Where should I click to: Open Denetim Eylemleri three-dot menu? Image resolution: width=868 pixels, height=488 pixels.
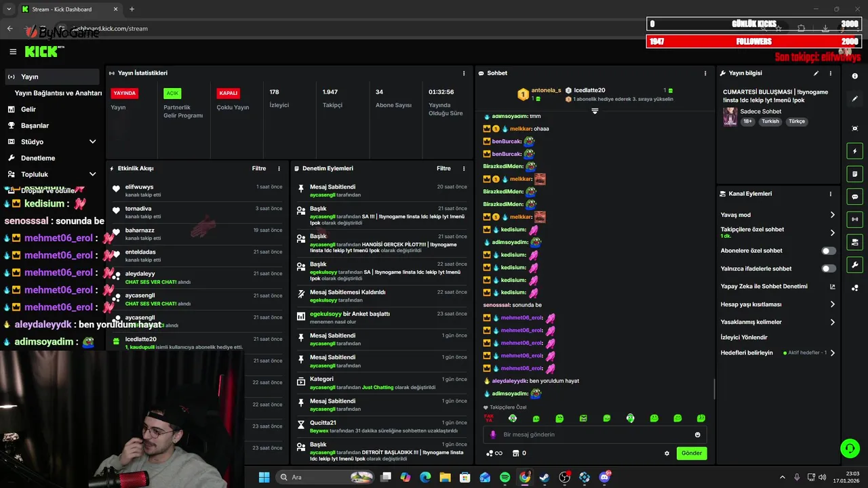[x=464, y=169]
